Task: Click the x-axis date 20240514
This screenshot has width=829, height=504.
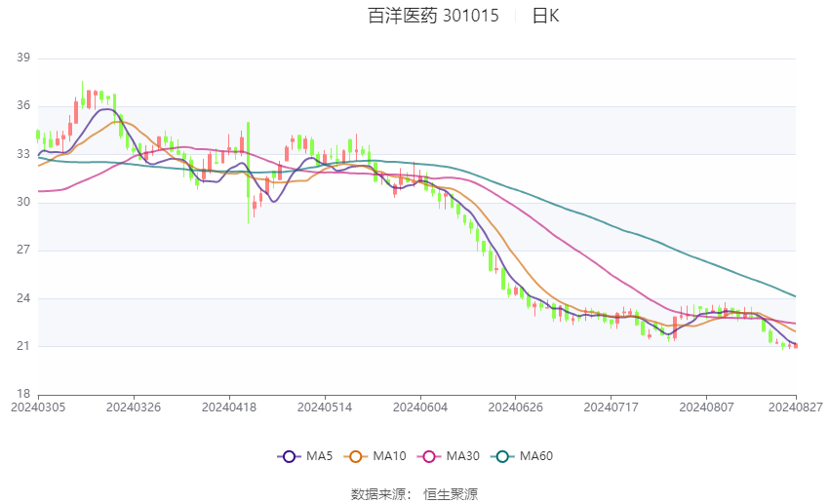Action: [x=325, y=407]
